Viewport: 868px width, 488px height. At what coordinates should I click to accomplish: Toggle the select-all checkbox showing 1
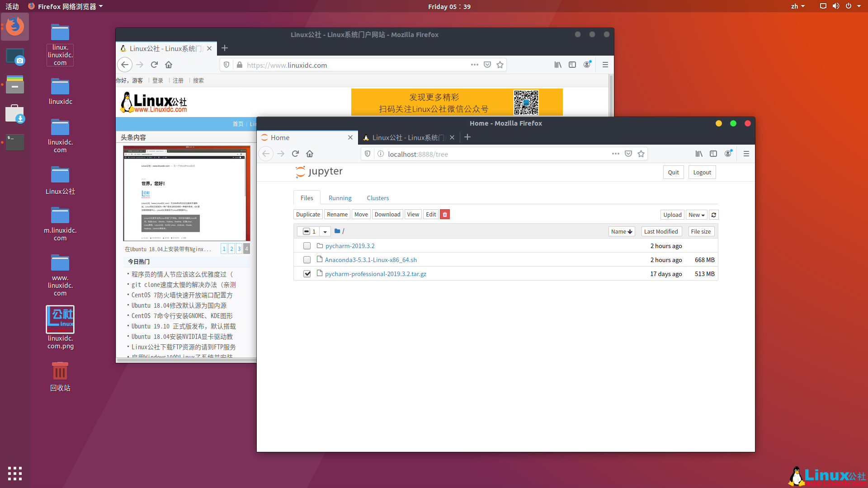pyautogui.click(x=306, y=231)
